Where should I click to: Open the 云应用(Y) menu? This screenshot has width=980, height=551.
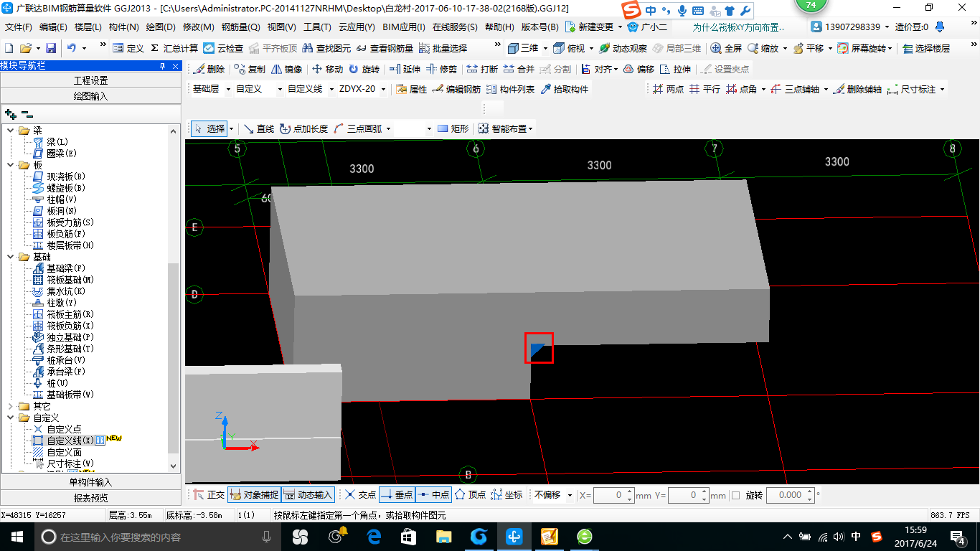(357, 27)
